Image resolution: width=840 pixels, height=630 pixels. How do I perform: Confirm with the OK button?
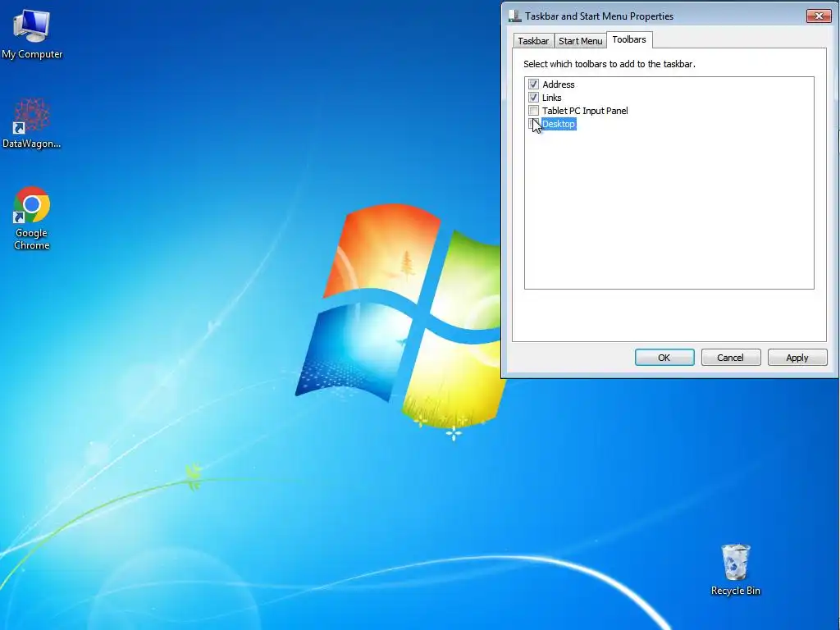click(x=664, y=358)
